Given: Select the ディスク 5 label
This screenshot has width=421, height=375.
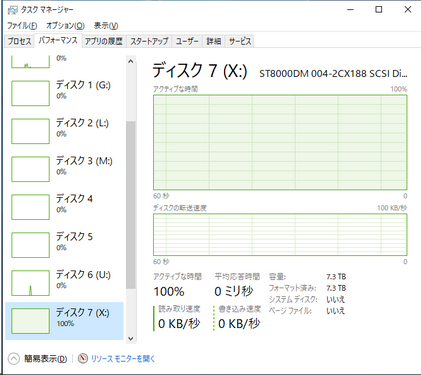Looking at the screenshot, I should click(x=74, y=237).
